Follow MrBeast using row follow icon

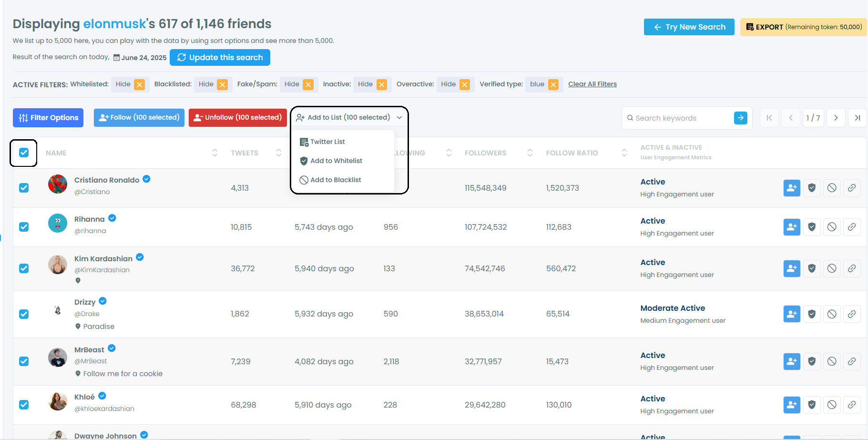tap(792, 361)
